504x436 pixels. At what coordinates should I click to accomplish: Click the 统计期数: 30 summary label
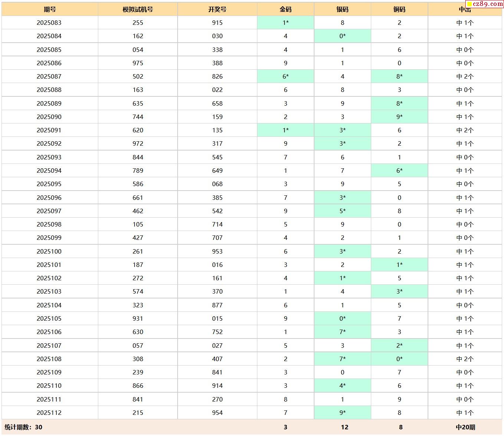[x=23, y=427]
